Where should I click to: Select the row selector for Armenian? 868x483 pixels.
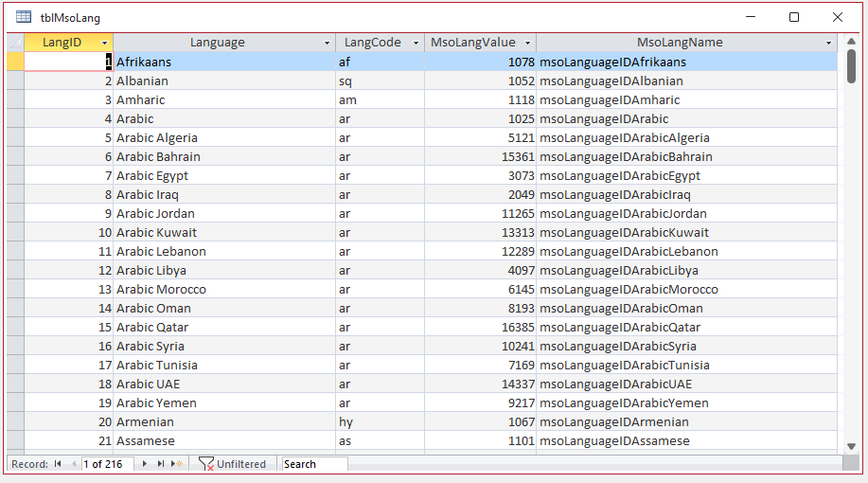pos(15,422)
